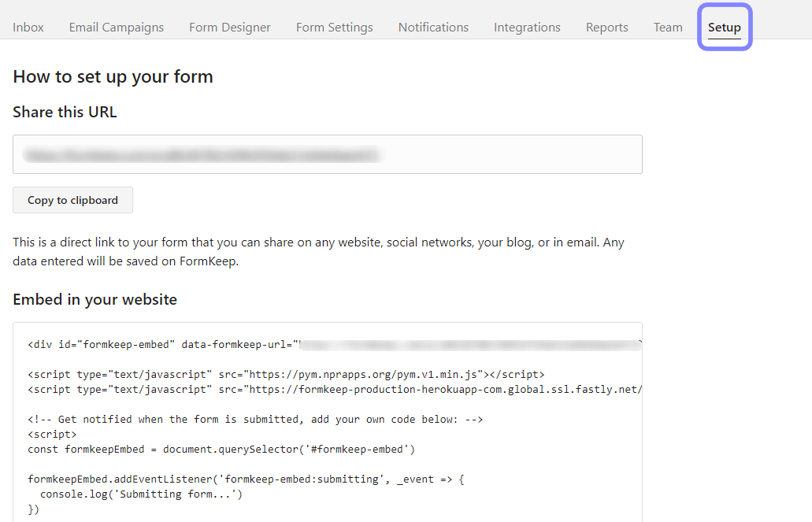Click the Copy to clipboard button
The image size is (812, 522).
[73, 200]
